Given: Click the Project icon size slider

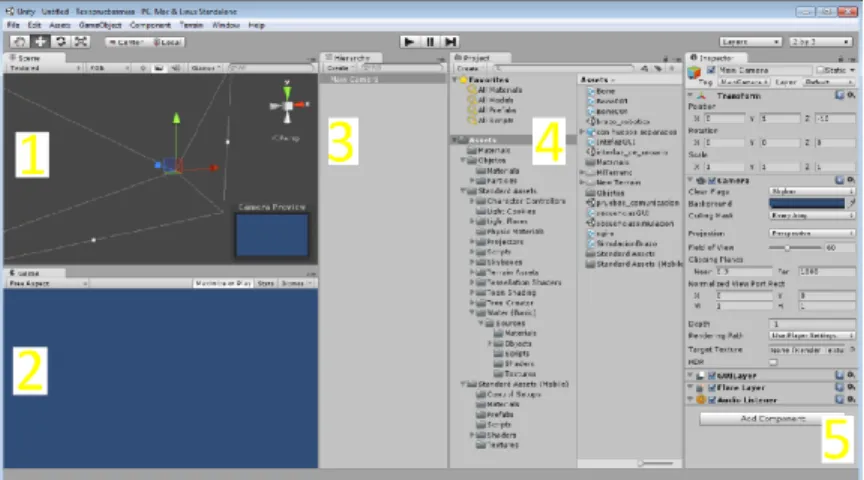Looking at the screenshot, I should (x=656, y=463).
